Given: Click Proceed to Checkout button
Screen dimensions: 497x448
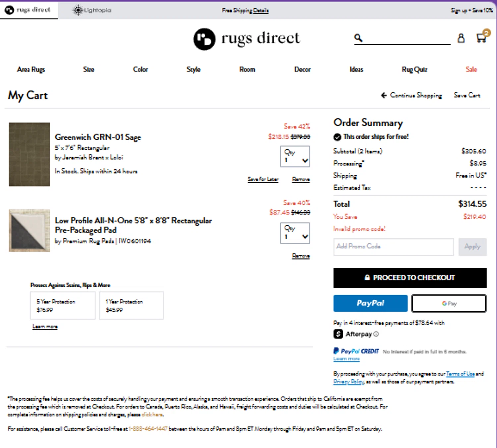Looking at the screenshot, I should tap(410, 278).
